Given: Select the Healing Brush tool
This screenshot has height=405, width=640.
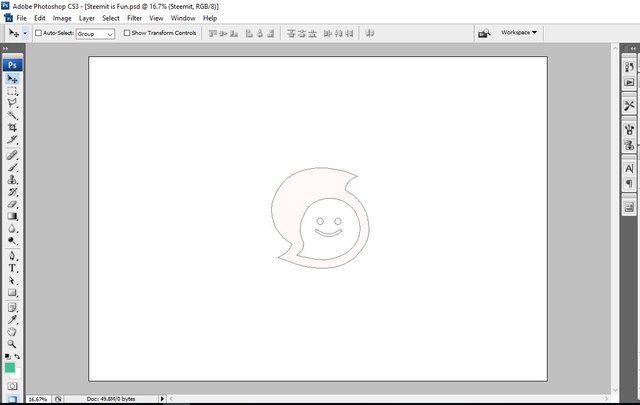Looking at the screenshot, I should [12, 155].
